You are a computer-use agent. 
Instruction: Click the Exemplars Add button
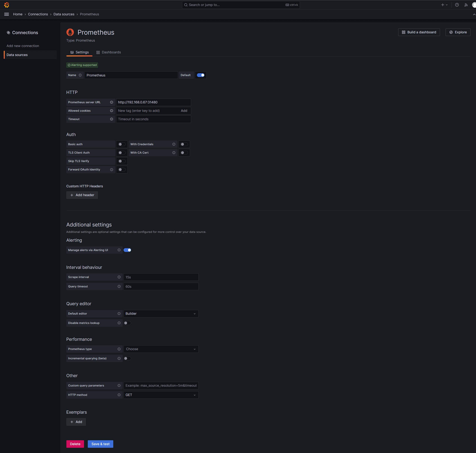[x=76, y=422]
